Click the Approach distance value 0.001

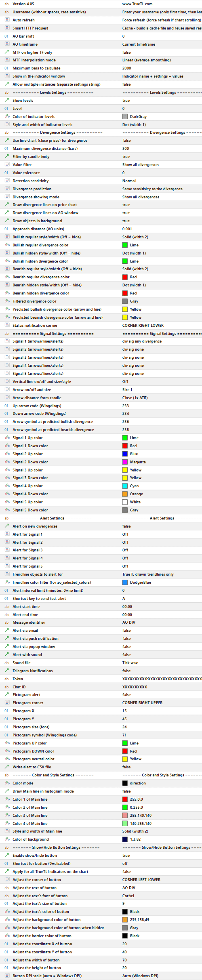pos(127,229)
